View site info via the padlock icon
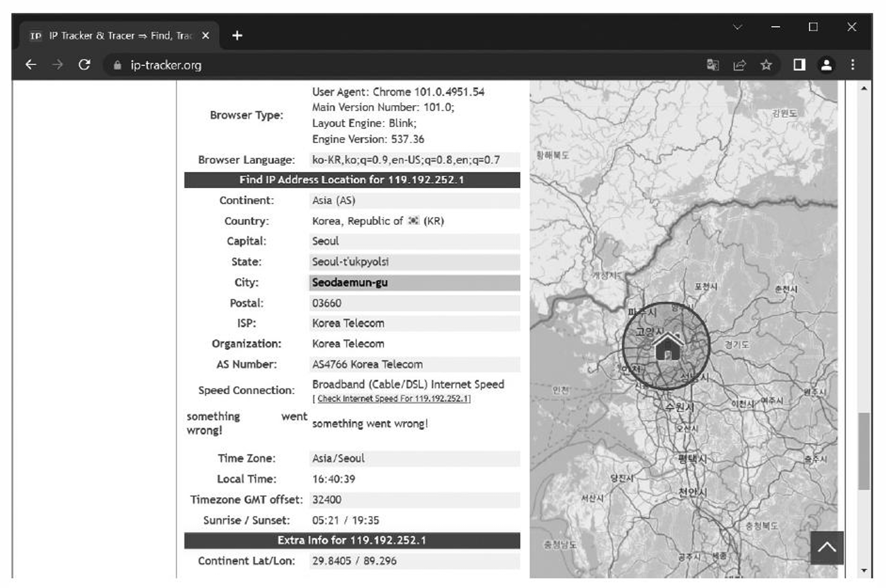 click(117, 65)
